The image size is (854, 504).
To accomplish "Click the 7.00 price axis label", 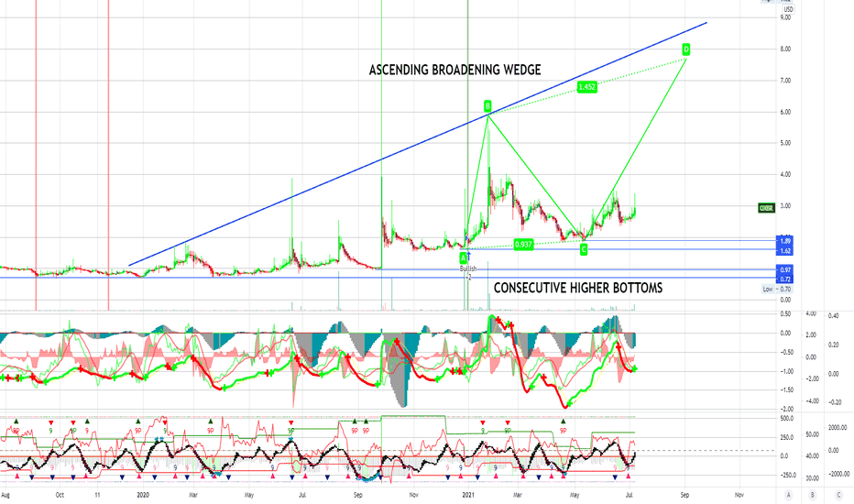I will 785,81.
